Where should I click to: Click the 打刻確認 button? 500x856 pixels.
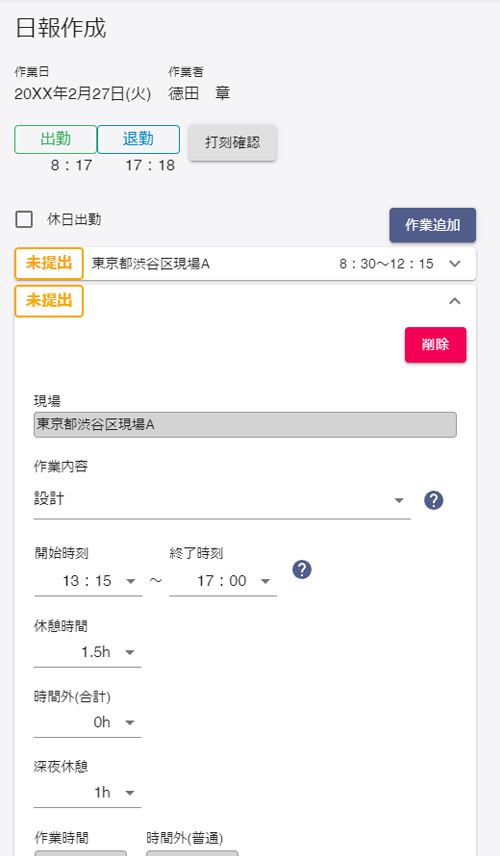click(x=233, y=142)
